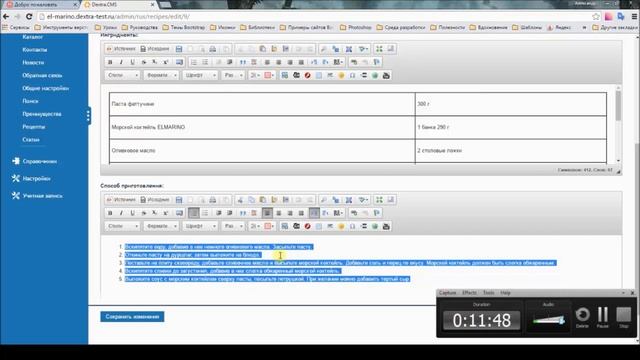Open Font dropdown in Ingredients editor

click(200, 76)
